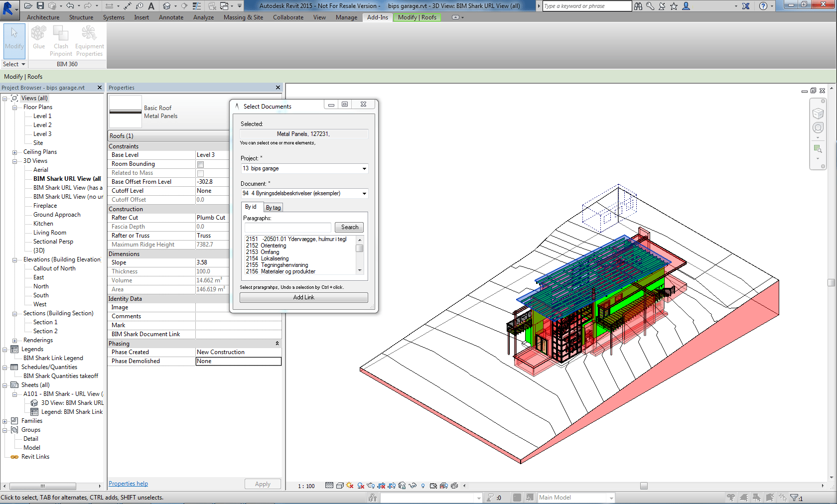This screenshot has width=837, height=504.
Task: Click the Open file icon
Action: 28,6
